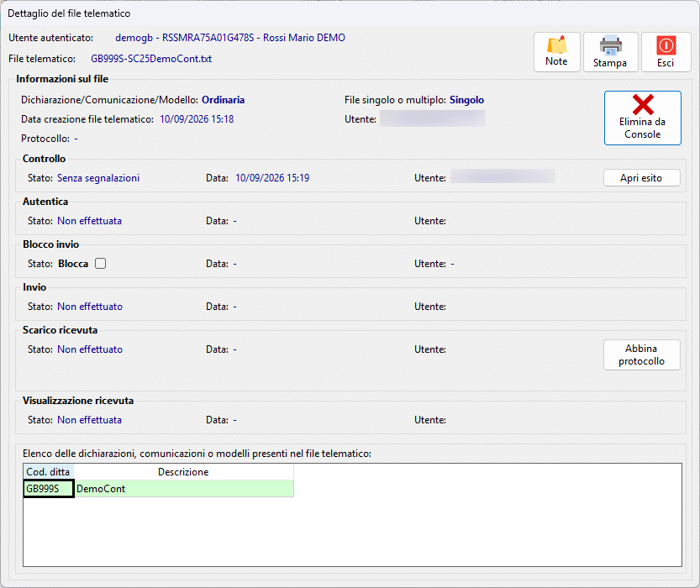Screen dimensions: 700x588
Task: Click the Controllo date 10/09/2026 15:19
Action: tap(272, 178)
